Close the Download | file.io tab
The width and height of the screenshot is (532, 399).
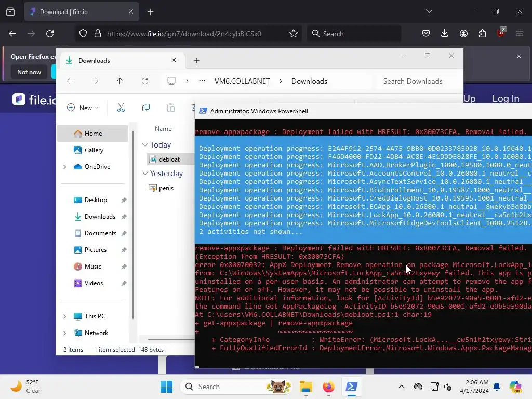[131, 11]
